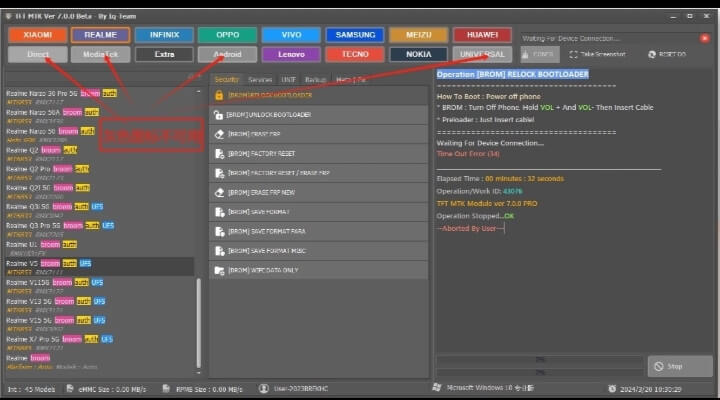The height and width of the screenshot is (400, 720).
Task: Select 'Realme Narzo 30 Pro 5G' in list
Action: 100,97
